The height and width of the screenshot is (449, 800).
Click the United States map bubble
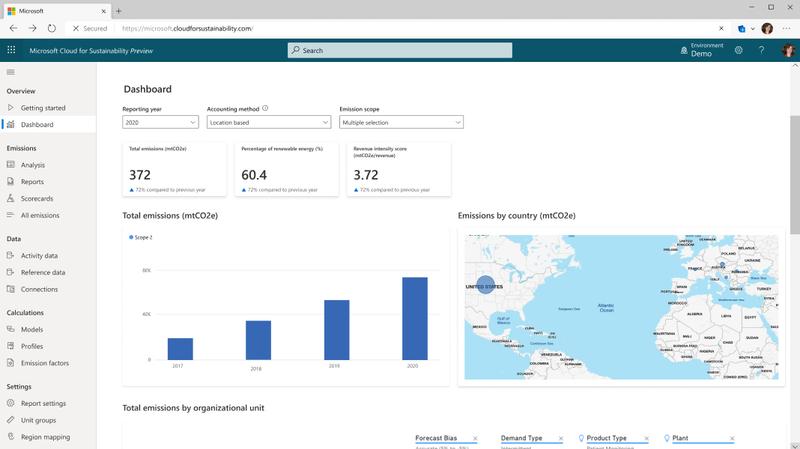click(x=486, y=287)
